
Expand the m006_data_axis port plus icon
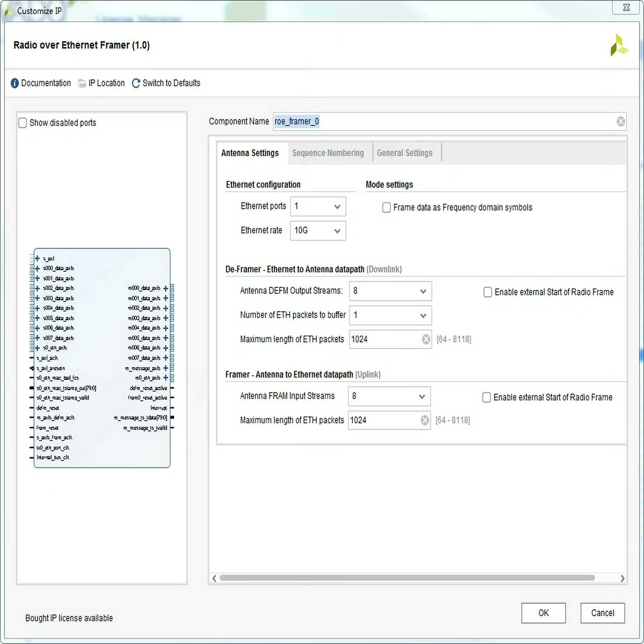(x=166, y=348)
